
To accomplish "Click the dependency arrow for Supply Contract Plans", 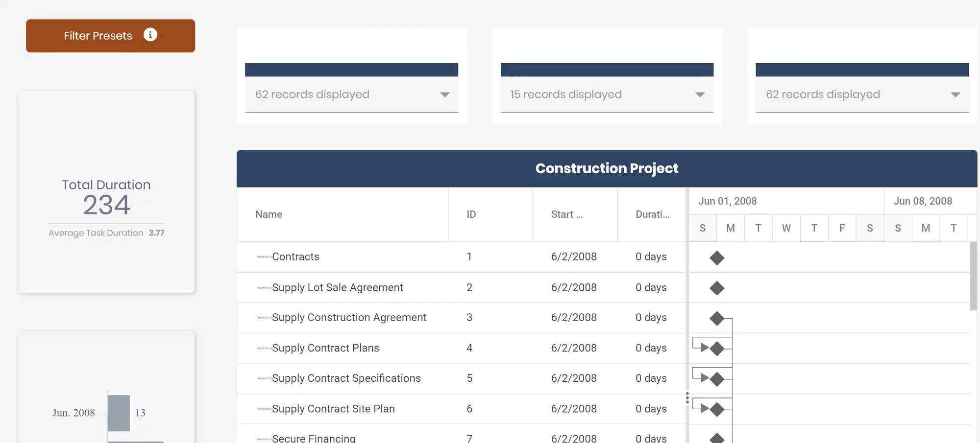I will point(704,348).
